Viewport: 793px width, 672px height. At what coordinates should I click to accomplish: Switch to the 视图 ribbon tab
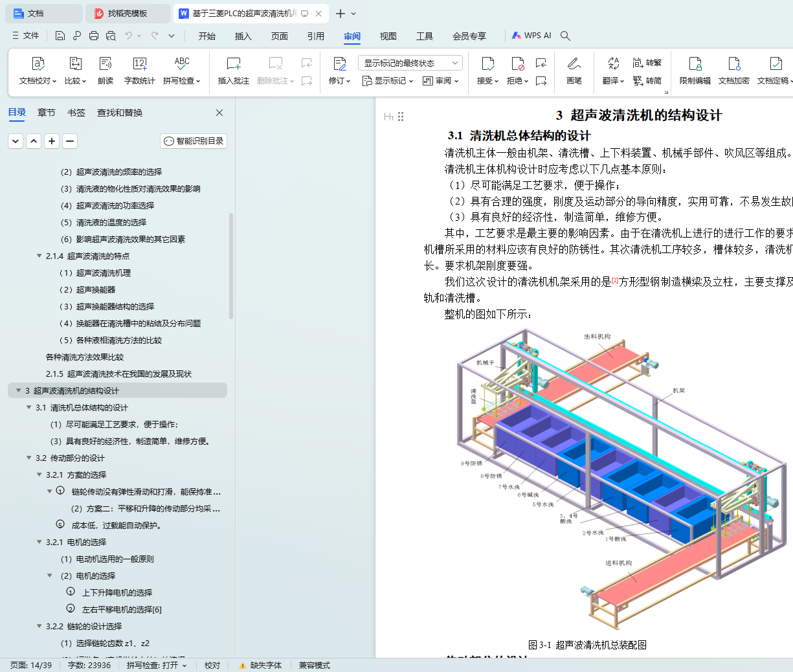(x=388, y=36)
